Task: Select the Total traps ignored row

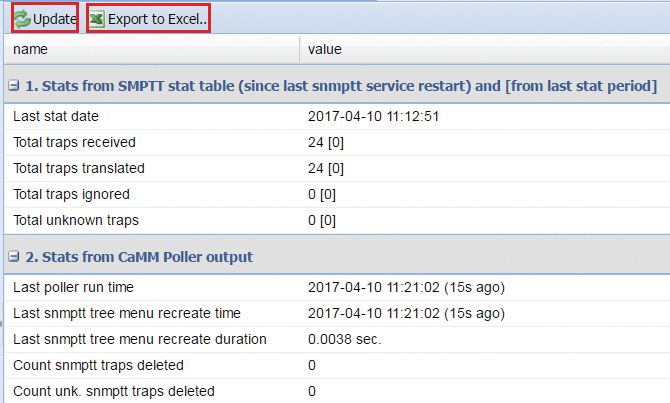Action: (337, 194)
